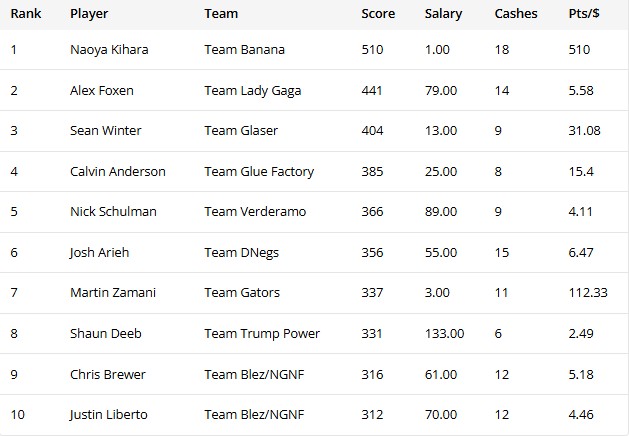Open Team Lady Gaga team entry
The height and width of the screenshot is (436, 629).
click(253, 91)
